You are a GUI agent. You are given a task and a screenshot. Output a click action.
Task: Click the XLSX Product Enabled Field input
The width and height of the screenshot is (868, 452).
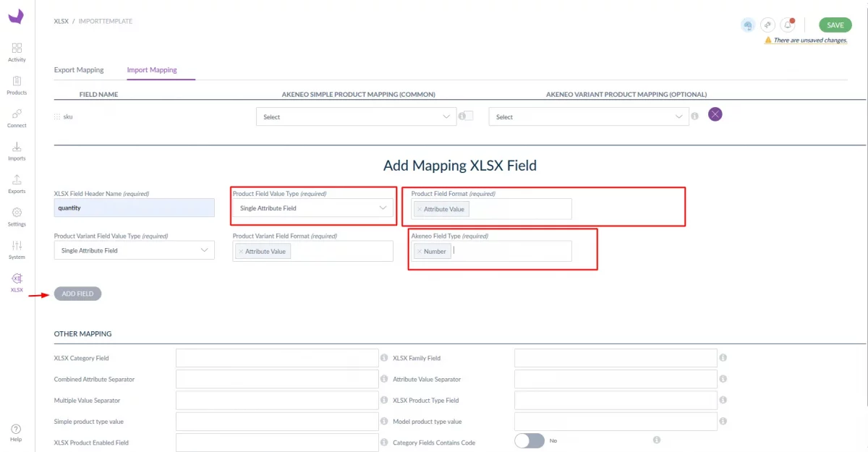point(277,442)
